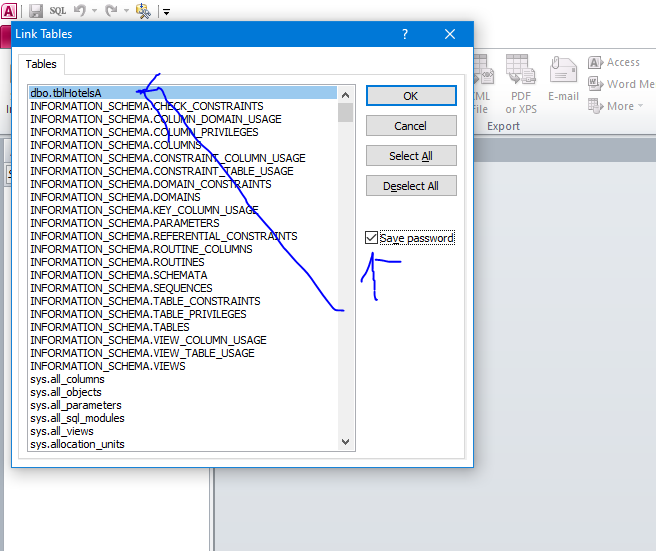Click the Deselect All button

pyautogui.click(x=411, y=186)
